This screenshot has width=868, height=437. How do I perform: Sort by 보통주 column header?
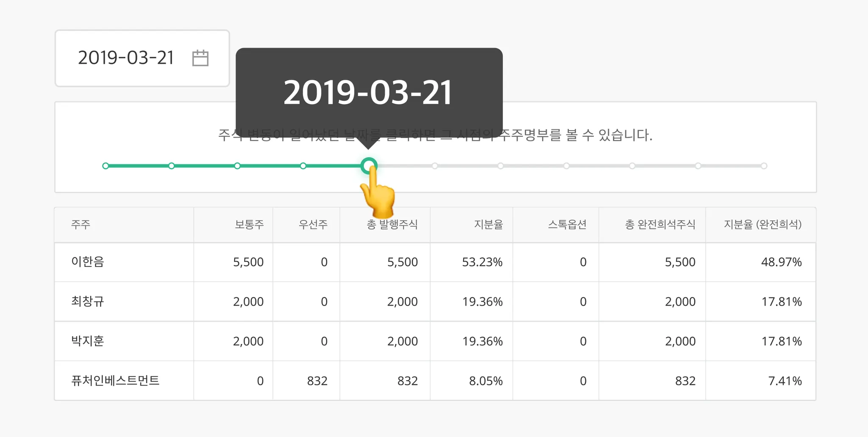[249, 224]
